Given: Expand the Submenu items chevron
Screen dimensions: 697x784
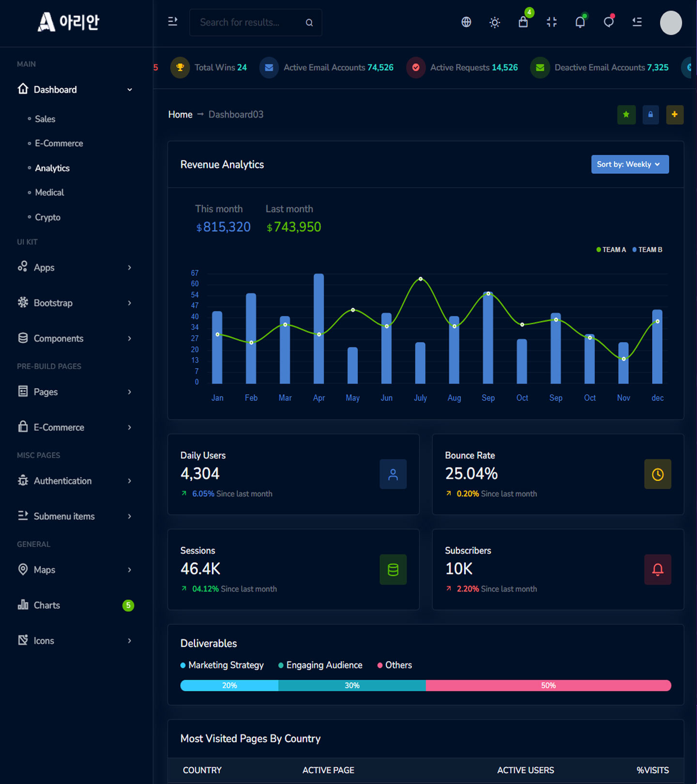Looking at the screenshot, I should pos(130,516).
